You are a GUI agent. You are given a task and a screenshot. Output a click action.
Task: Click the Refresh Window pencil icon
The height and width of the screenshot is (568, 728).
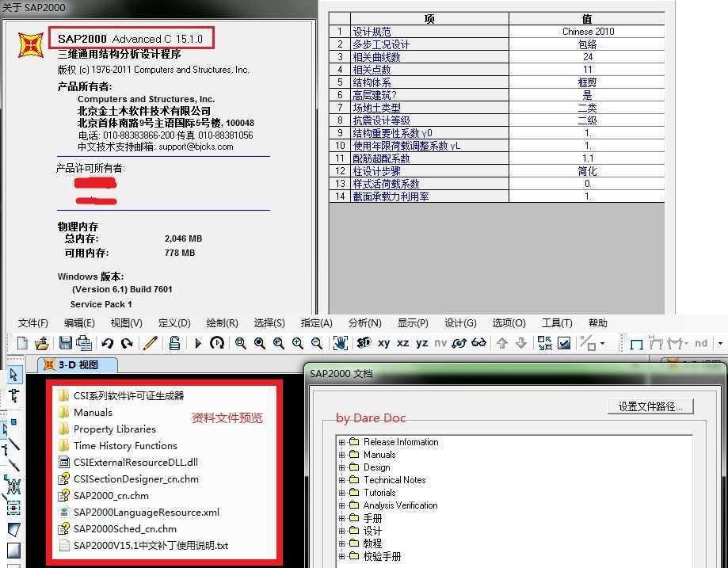151,343
